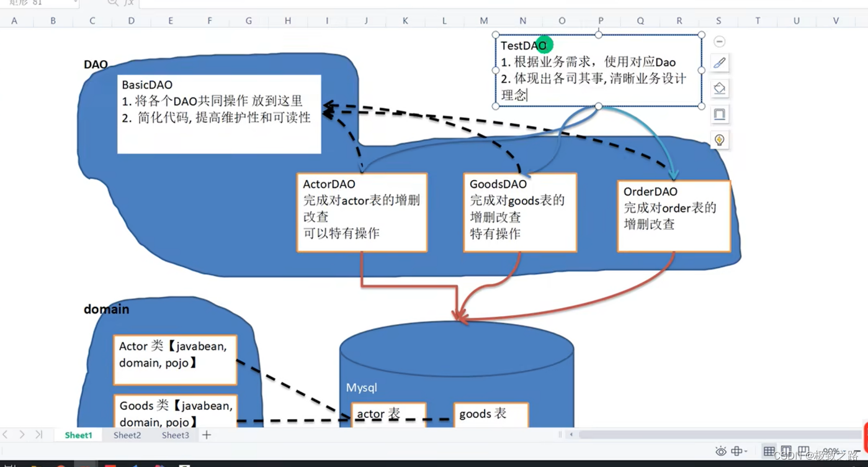The height and width of the screenshot is (467, 868).
Task: Open the shape fill bucket icon
Action: click(x=720, y=88)
